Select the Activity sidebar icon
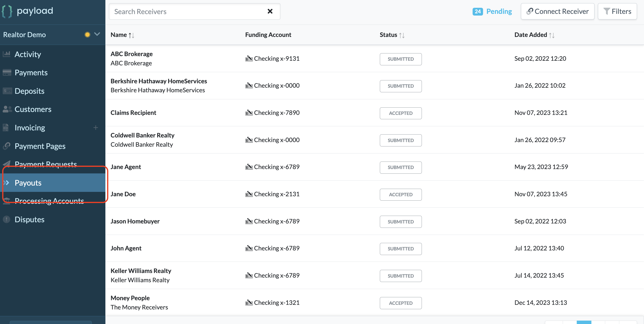This screenshot has height=324, width=644. [7, 54]
